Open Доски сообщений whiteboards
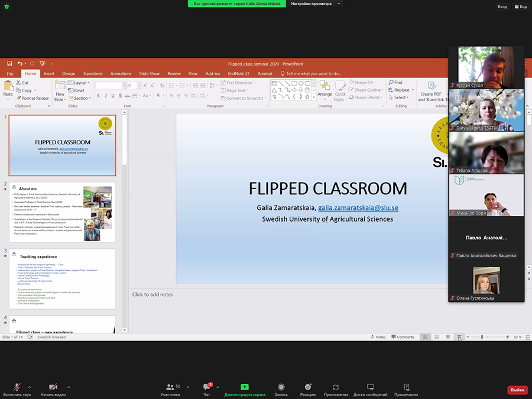 click(x=370, y=390)
